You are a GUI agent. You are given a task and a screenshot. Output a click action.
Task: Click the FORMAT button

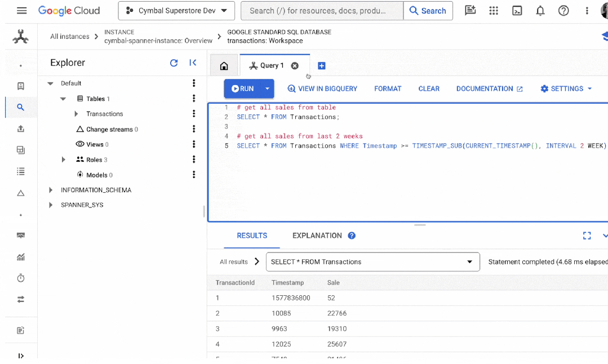coord(387,89)
